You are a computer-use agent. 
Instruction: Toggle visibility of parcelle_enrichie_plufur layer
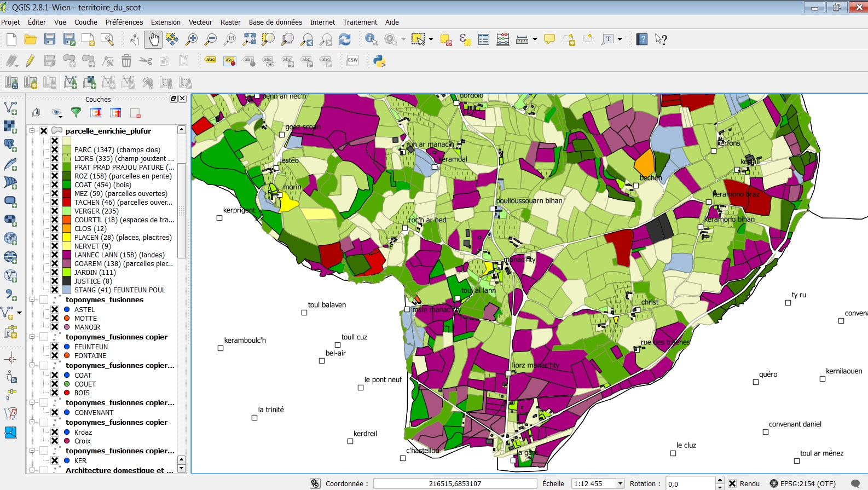coord(44,131)
